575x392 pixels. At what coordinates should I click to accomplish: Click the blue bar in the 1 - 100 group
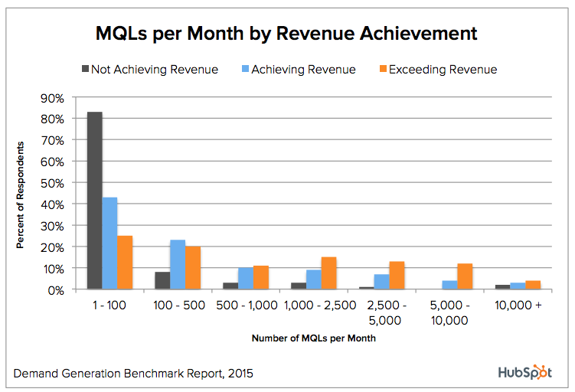click(x=110, y=243)
